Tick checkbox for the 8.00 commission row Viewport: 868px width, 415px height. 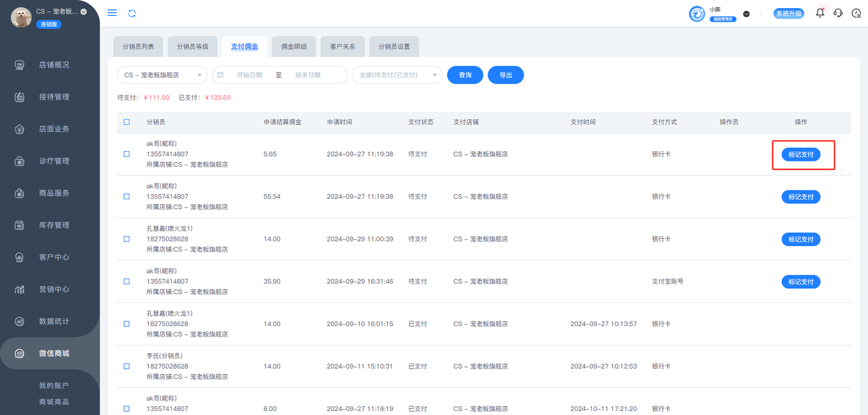[127, 409]
